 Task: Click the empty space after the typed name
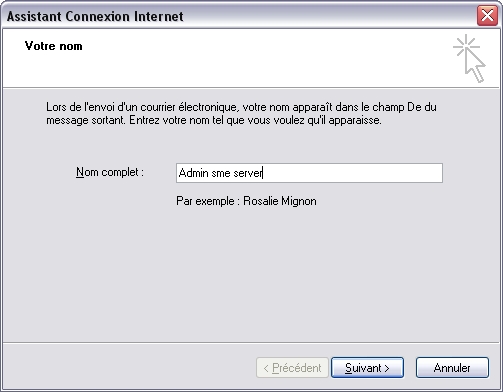[352, 173]
